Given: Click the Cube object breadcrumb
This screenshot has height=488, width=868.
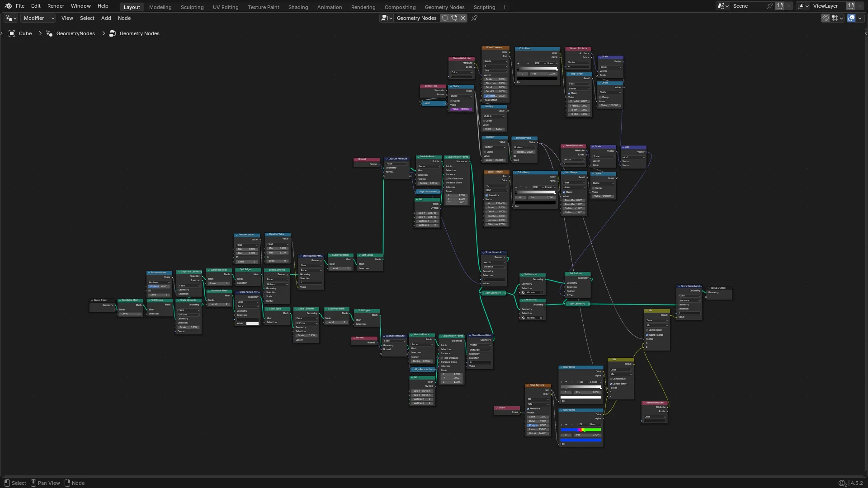Looking at the screenshot, I should pos(25,33).
